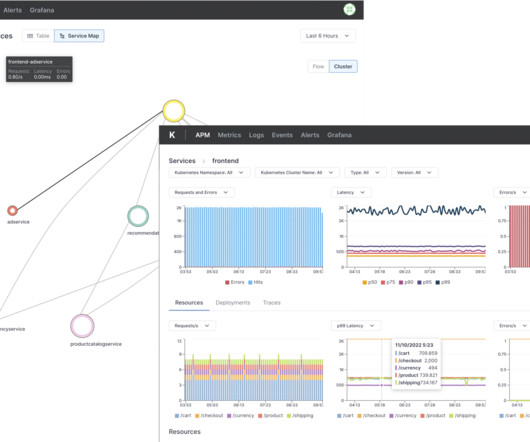
Task: Click the 11/10/2022 5:23 tooltip timestamp
Action: (x=414, y=345)
